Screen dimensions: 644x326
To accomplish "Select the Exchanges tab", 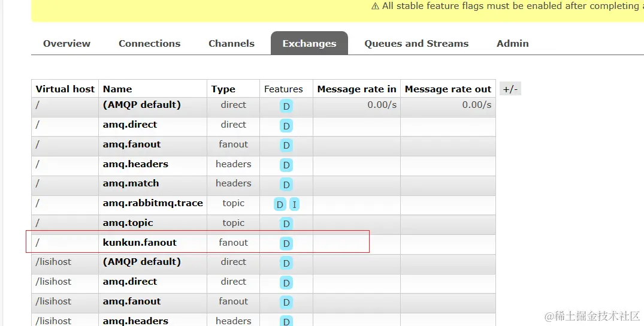I will 309,43.
